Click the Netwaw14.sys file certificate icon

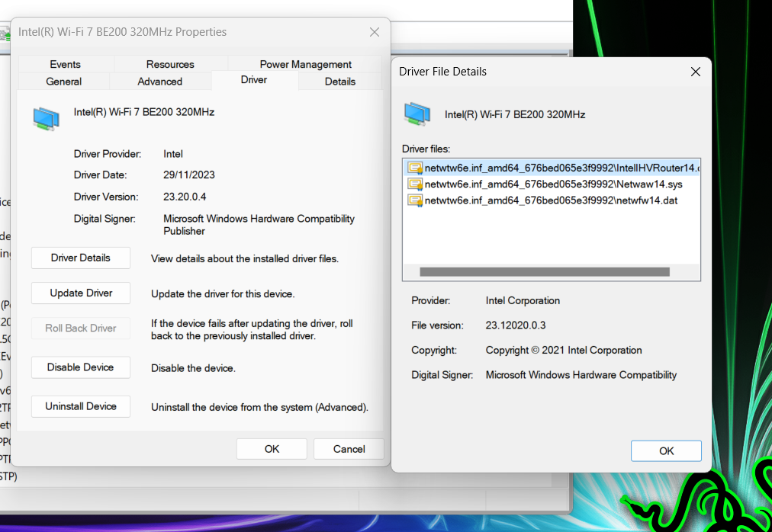[415, 184]
